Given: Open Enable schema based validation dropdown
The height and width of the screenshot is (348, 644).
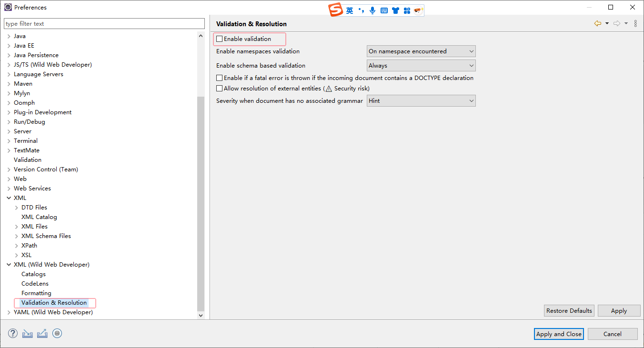Looking at the screenshot, I should tap(421, 66).
